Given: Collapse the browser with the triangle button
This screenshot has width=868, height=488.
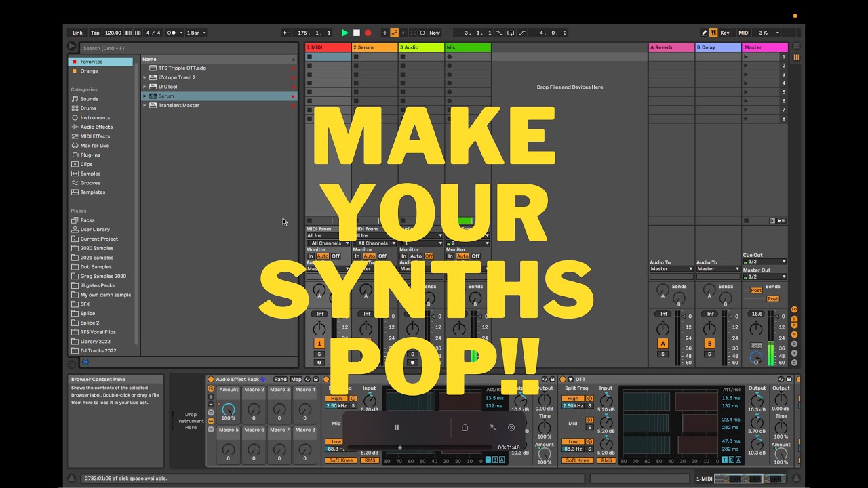Looking at the screenshot, I should coord(72,47).
